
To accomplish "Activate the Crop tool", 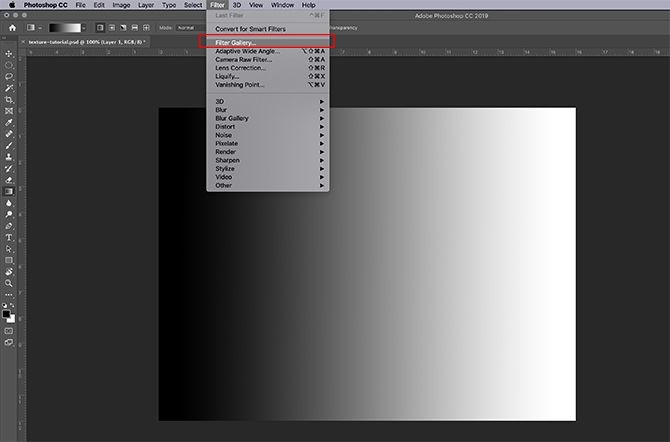I will [9, 99].
